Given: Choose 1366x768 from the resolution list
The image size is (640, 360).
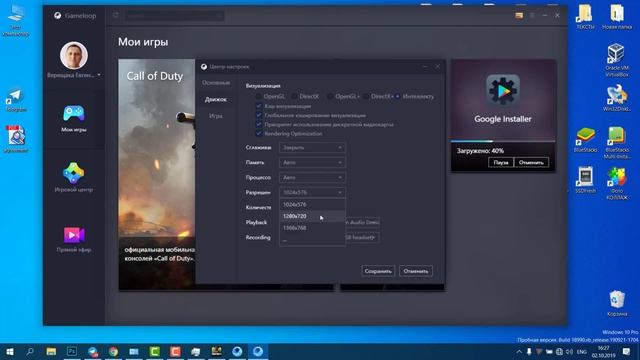Looking at the screenshot, I should [312, 228].
